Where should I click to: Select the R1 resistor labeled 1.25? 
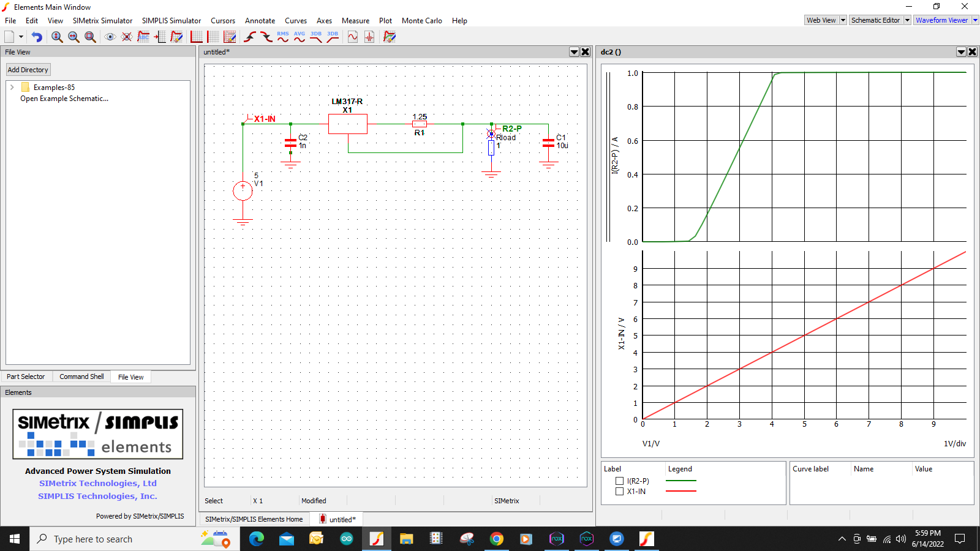[x=420, y=124]
